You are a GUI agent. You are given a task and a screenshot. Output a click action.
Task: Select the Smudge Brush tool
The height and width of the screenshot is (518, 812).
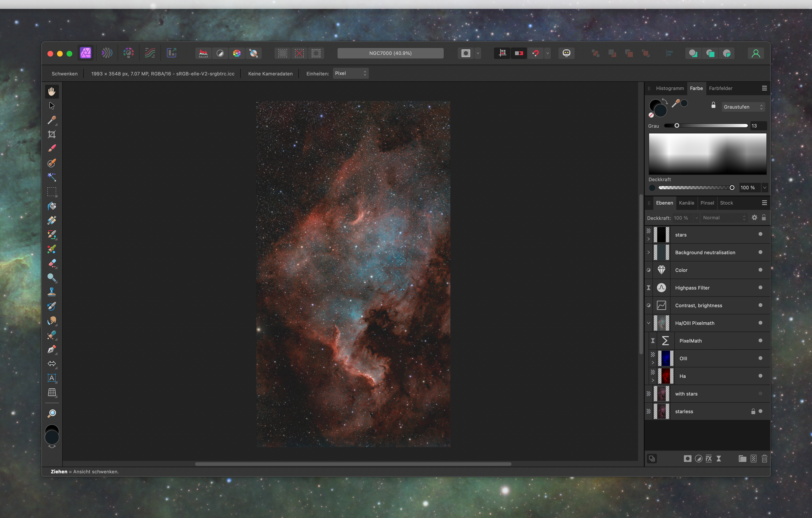point(52,321)
